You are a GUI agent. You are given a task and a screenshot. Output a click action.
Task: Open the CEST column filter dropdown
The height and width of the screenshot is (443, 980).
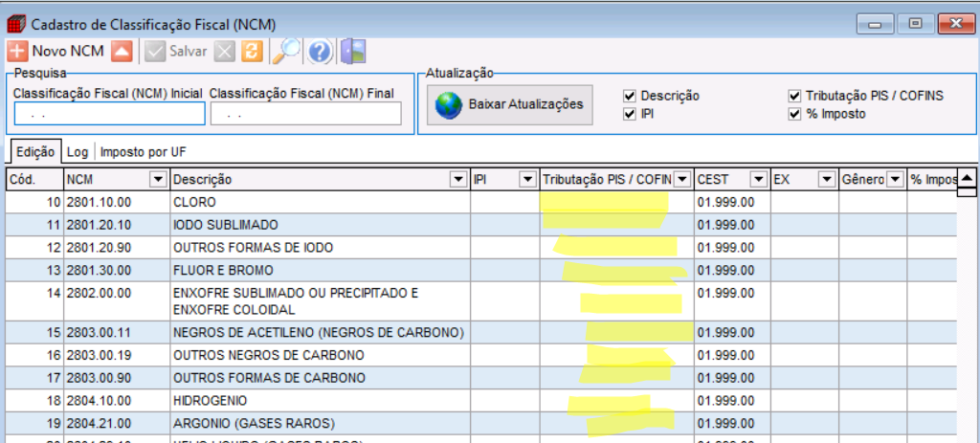759,180
